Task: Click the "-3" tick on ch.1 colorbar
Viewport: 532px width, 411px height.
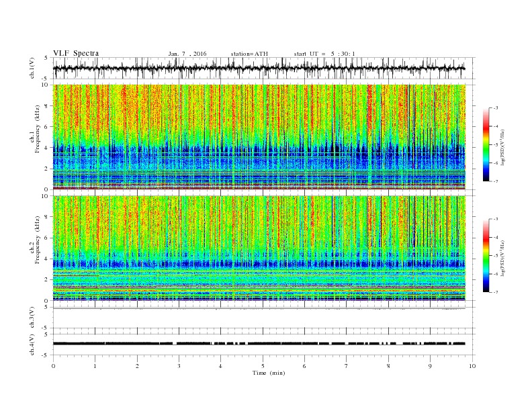Action: pyautogui.click(x=495, y=108)
